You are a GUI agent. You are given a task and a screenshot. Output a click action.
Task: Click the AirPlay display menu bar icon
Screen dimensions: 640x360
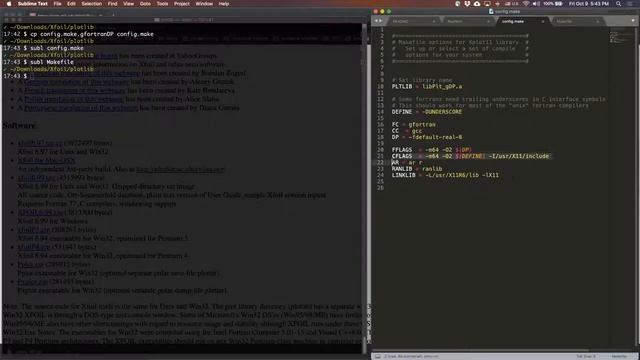click(487, 4)
